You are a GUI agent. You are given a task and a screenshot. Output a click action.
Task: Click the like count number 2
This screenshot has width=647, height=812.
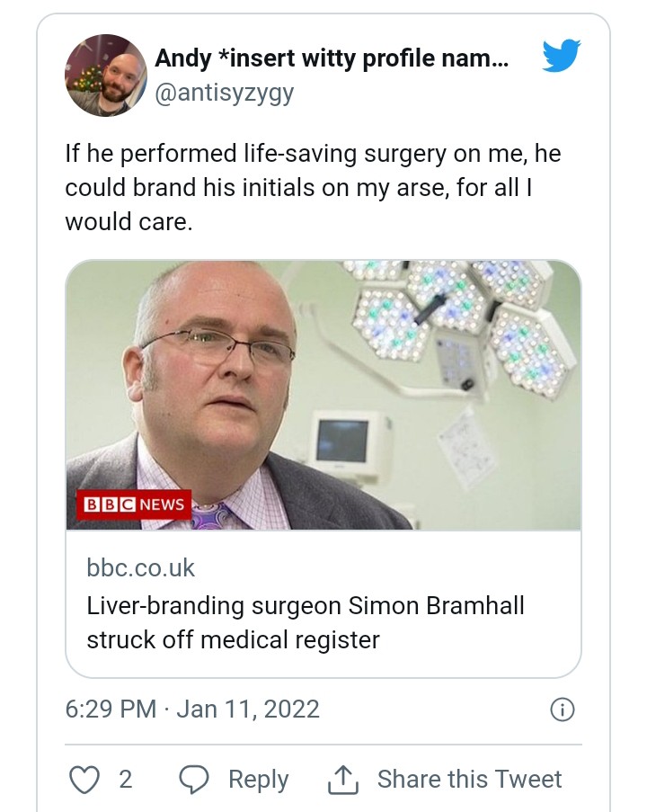tap(125, 779)
